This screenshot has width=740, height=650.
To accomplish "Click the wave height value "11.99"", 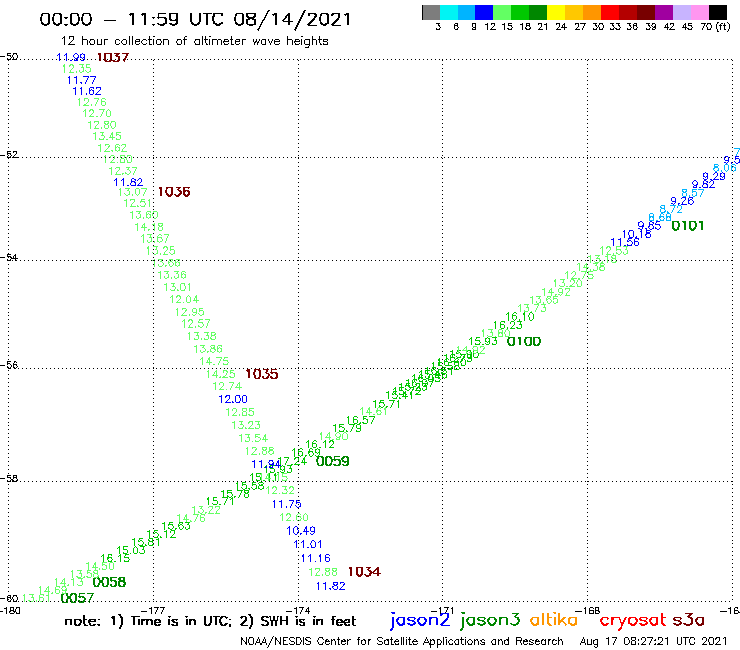I will (x=70, y=57).
